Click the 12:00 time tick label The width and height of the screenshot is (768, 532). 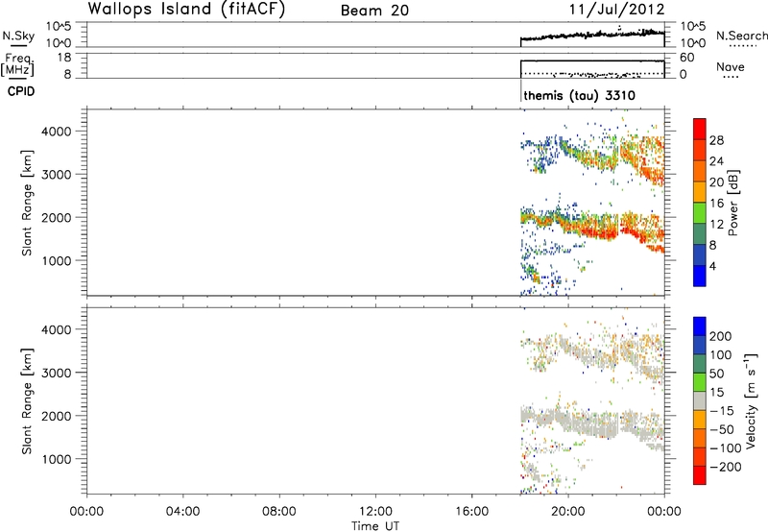pyautogui.click(x=375, y=512)
